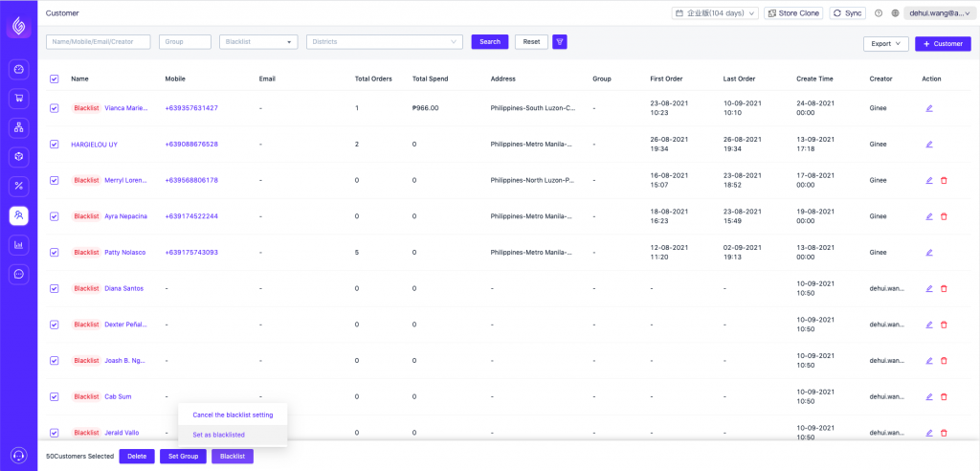Click the headset support icon
This screenshot has height=471, width=980.
tap(18, 455)
